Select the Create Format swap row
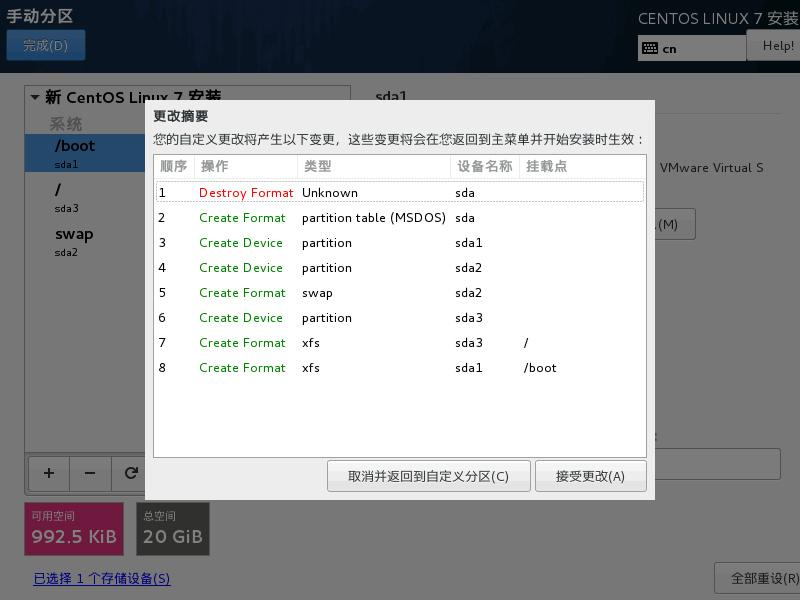The height and width of the screenshot is (600, 800). tap(399, 292)
